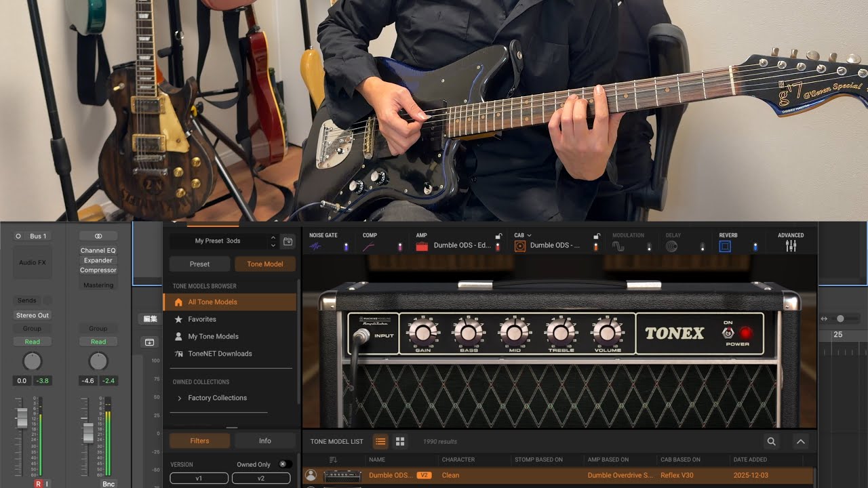Screen dimensions: 868x488
Task: Open the Reverb module square icon
Action: tap(725, 247)
